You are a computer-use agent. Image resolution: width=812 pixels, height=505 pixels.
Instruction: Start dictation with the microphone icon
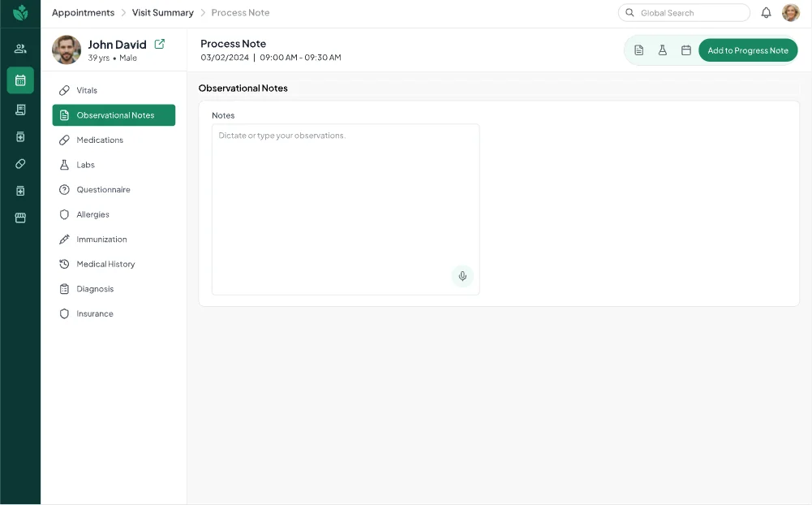(x=462, y=276)
